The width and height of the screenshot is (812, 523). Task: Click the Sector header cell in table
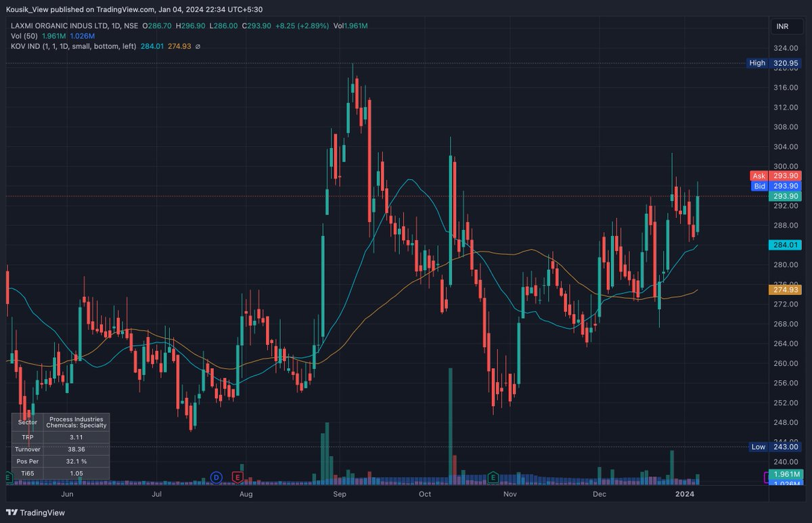click(x=27, y=422)
